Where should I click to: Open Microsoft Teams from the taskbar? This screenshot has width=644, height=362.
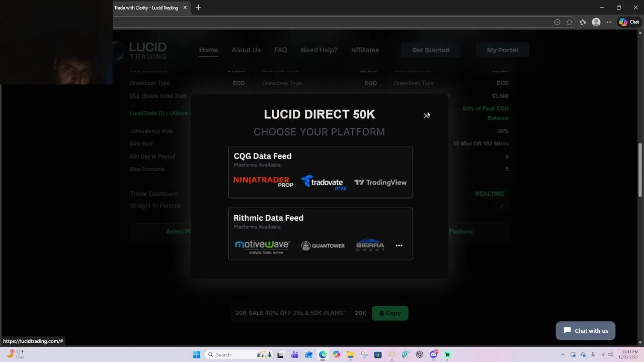[295, 355]
